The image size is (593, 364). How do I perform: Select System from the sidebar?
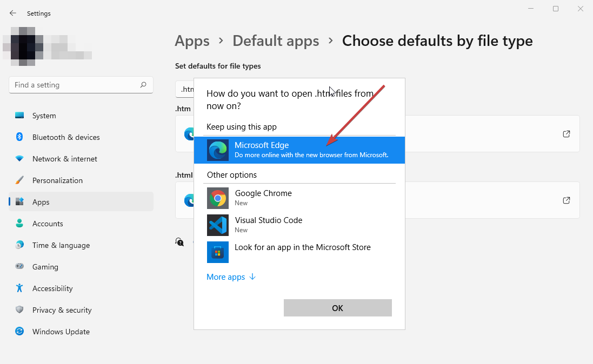point(19,115)
